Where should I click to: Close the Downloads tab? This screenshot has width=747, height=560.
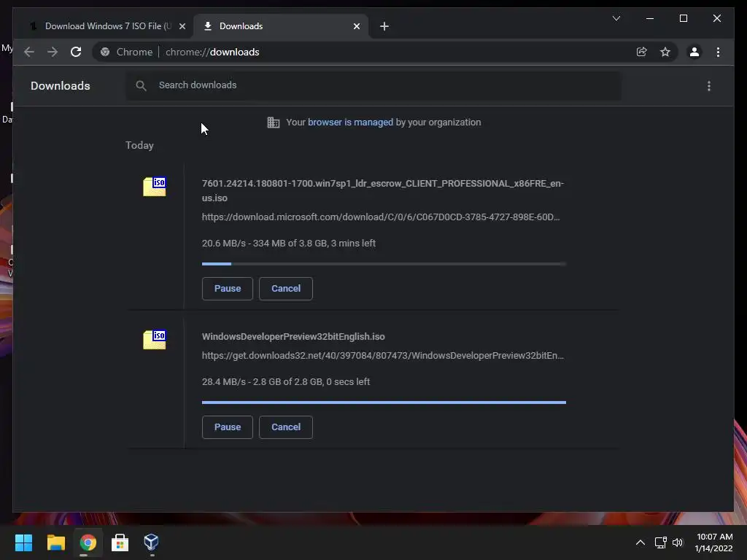click(x=356, y=26)
